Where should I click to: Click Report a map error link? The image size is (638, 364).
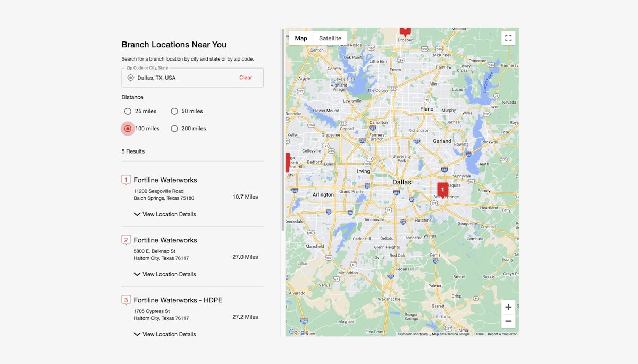click(502, 334)
